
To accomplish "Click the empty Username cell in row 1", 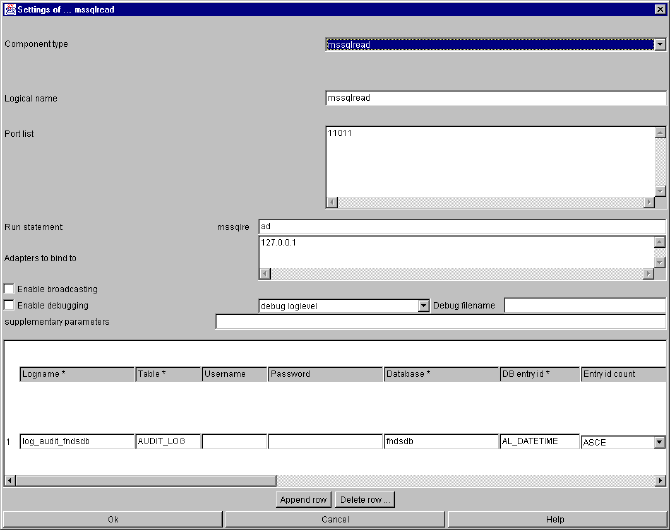I will pyautogui.click(x=234, y=442).
